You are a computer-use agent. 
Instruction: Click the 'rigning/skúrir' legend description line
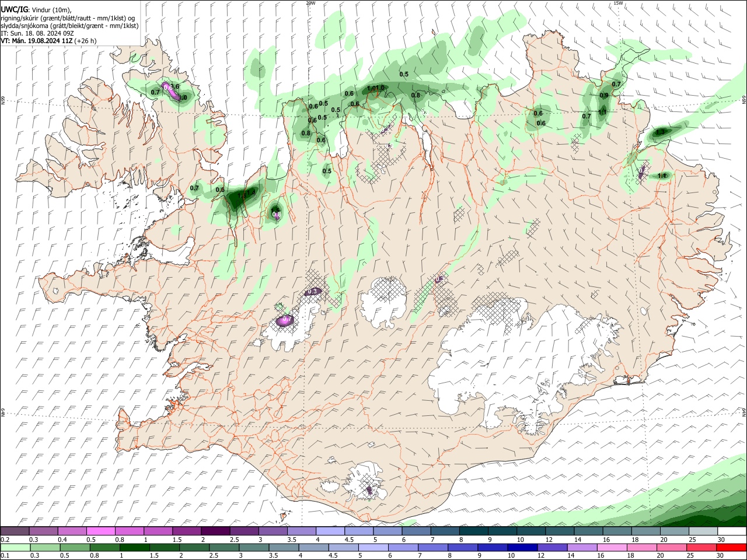click(68, 17)
